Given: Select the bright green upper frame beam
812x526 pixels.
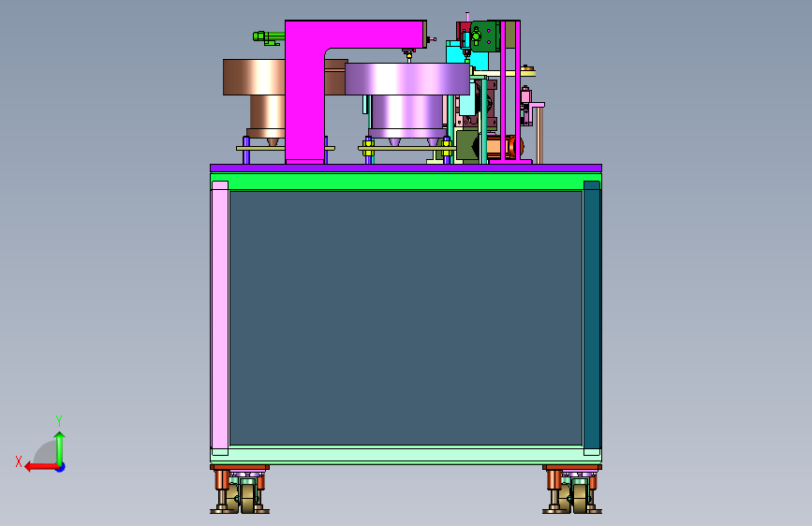Looking at the screenshot, I should [406, 182].
